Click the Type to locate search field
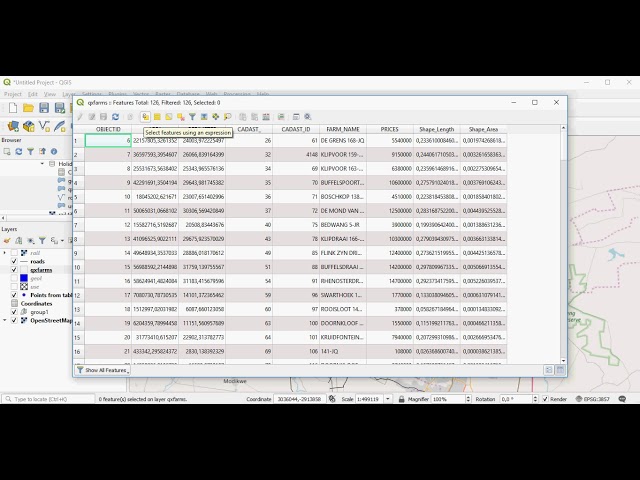The height and width of the screenshot is (480, 640). coord(48,399)
